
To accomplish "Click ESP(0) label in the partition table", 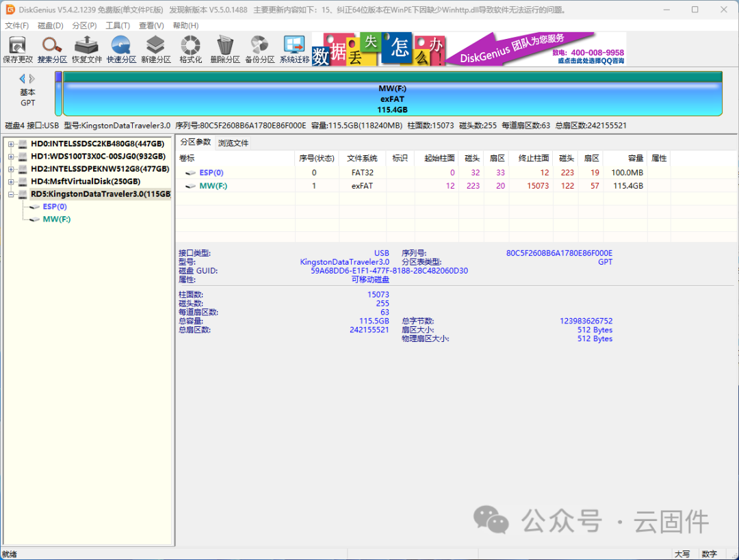I will click(211, 173).
